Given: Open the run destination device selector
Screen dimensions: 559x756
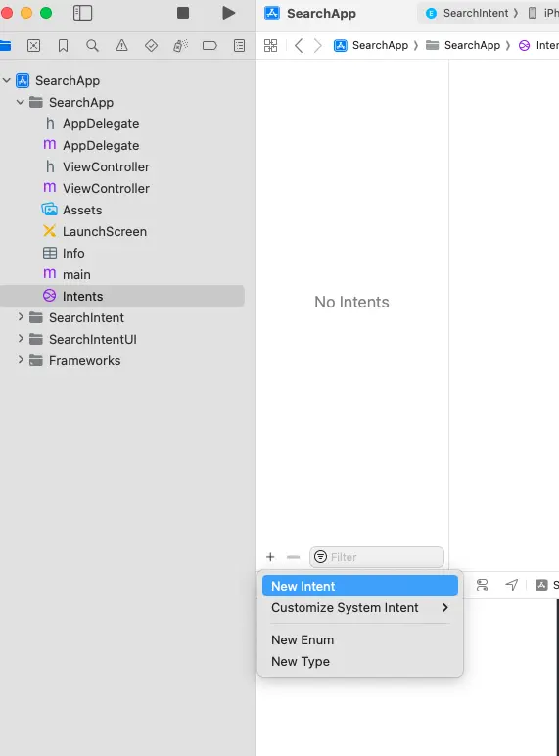Looking at the screenshot, I should tap(543, 13).
